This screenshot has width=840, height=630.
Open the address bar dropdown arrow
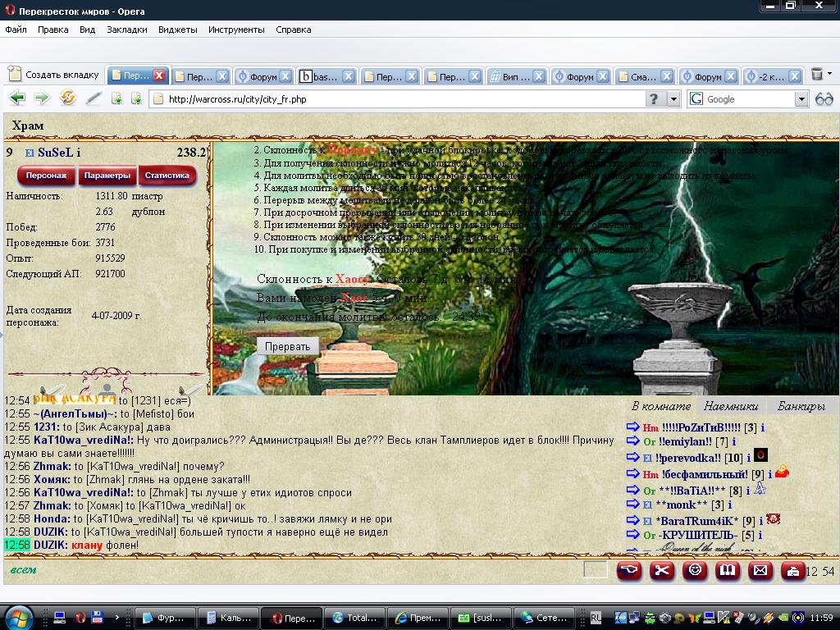click(x=673, y=99)
